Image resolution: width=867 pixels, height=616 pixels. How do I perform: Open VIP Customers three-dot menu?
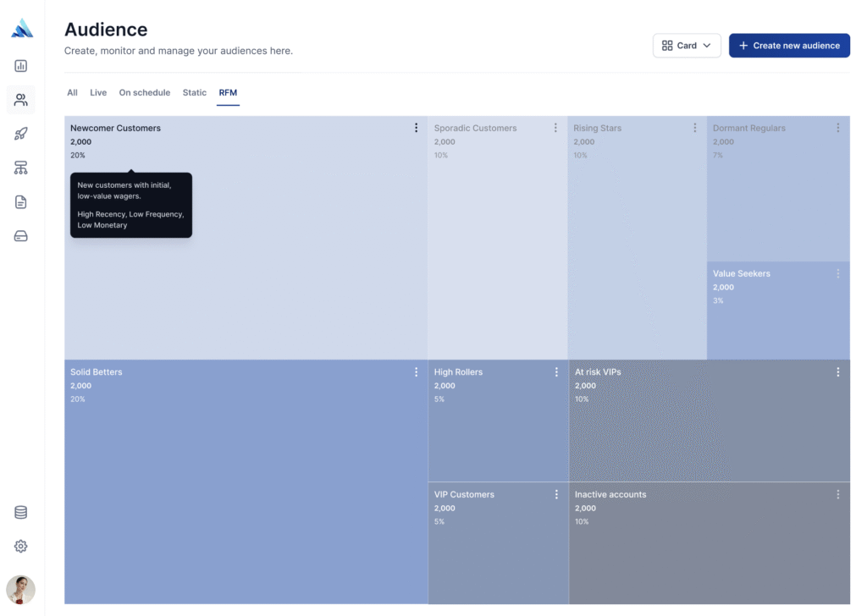click(x=556, y=494)
